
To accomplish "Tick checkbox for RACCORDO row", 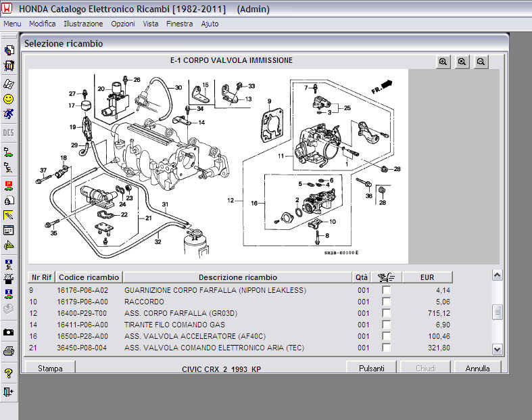I will tap(386, 302).
